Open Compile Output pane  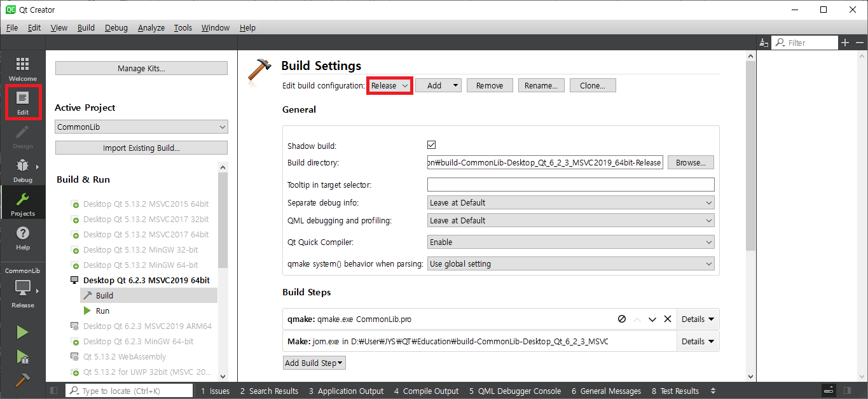[426, 391]
